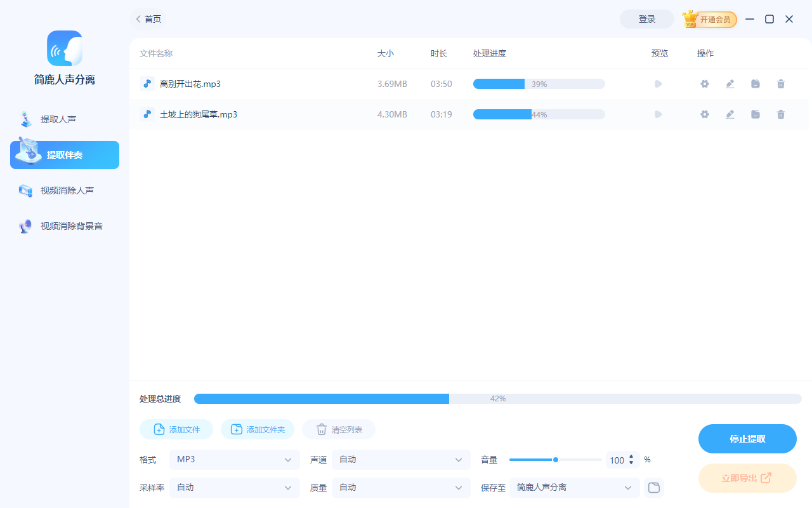Delete 土坡上的狗尾草.mp3 with the trash icon
Viewport: 812px width, 508px height.
[x=781, y=114]
